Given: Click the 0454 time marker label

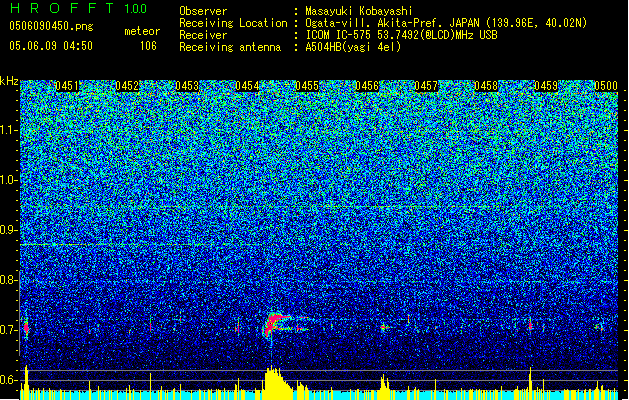Looking at the screenshot, I should pyautogui.click(x=247, y=86).
